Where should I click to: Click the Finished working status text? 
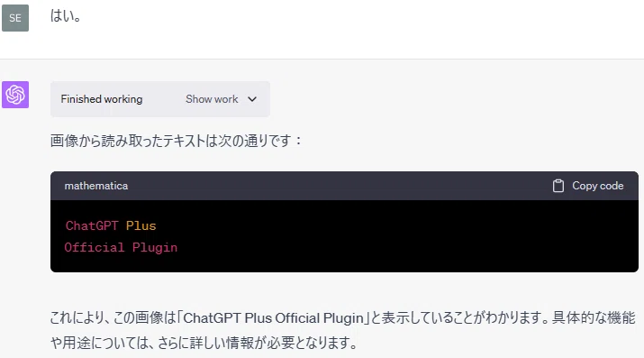[102, 99]
